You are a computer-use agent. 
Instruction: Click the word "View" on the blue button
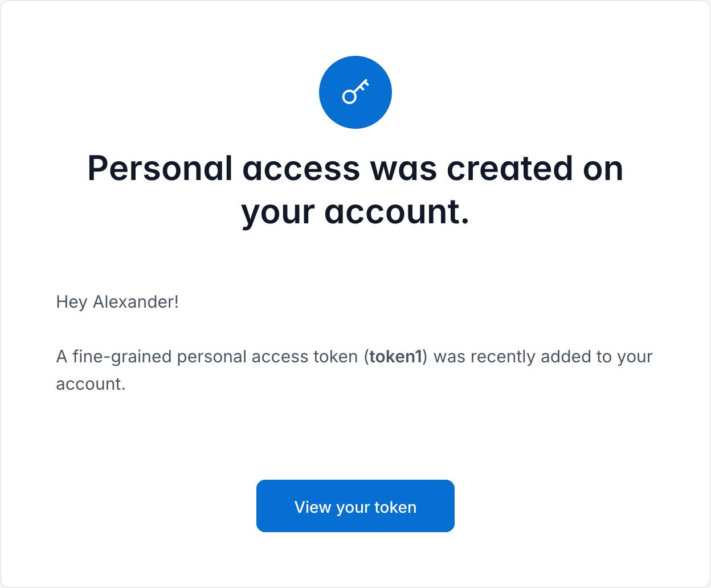click(313, 507)
